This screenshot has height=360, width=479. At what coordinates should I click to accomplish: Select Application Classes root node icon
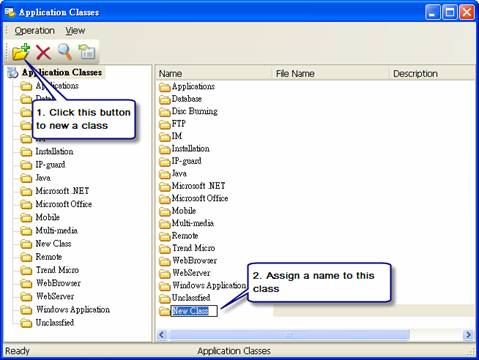coord(13,72)
